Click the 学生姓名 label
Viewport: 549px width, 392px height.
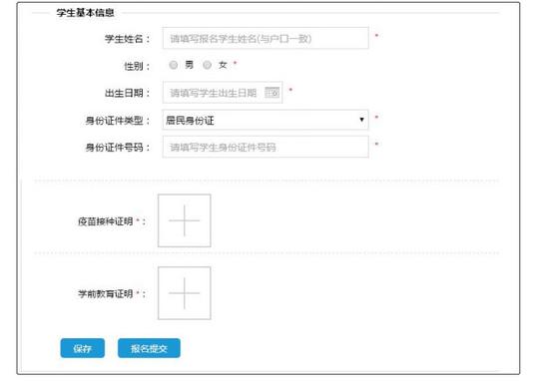point(128,39)
